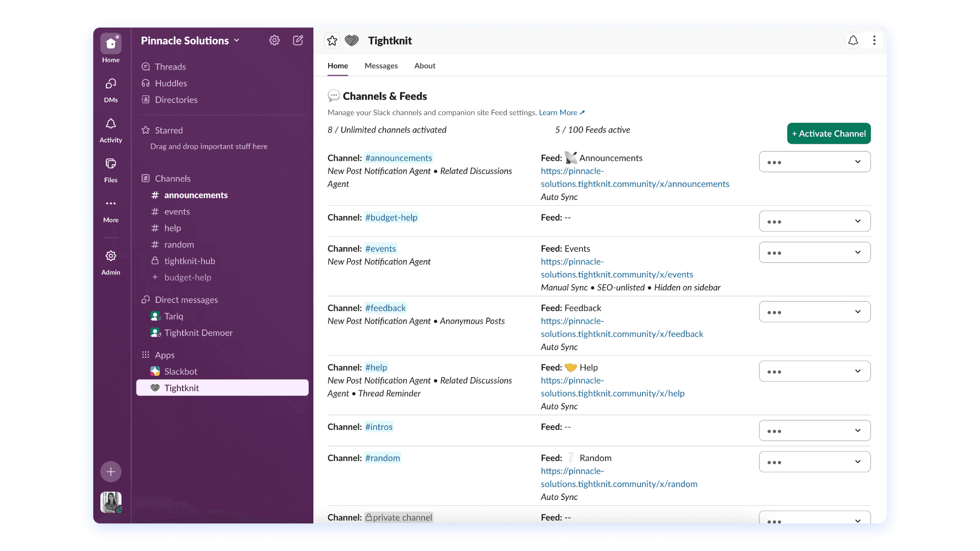Switch to the About tab
Image resolution: width=980 pixels, height=551 pixels.
tap(425, 65)
